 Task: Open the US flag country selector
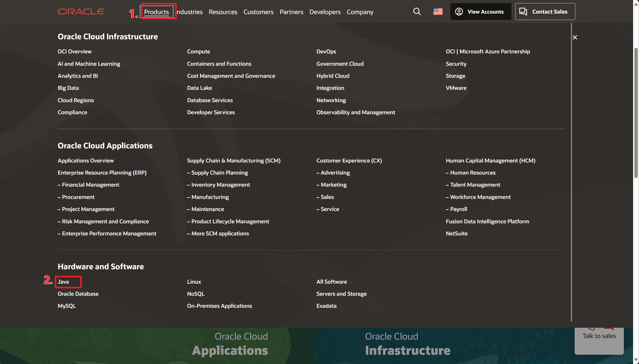(x=438, y=12)
